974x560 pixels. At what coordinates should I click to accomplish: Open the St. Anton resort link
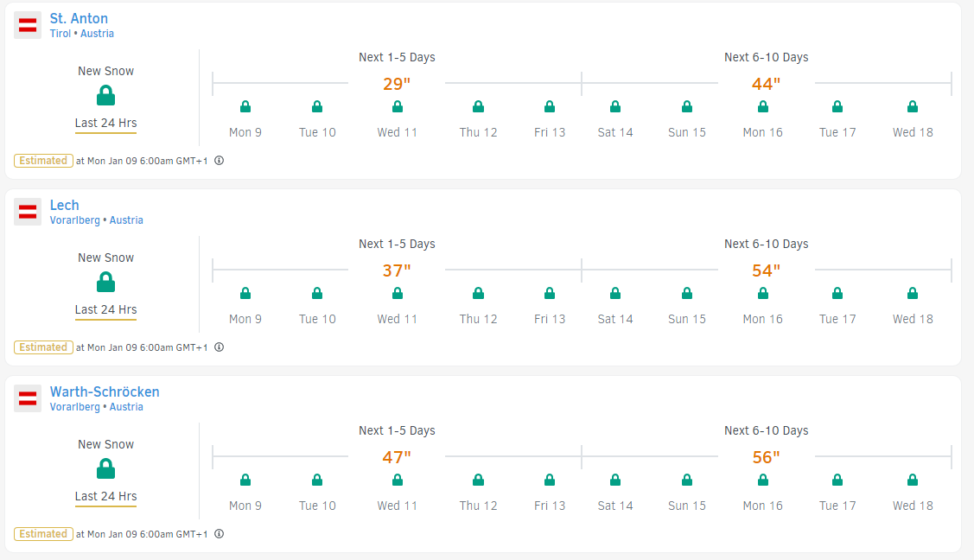tap(79, 18)
